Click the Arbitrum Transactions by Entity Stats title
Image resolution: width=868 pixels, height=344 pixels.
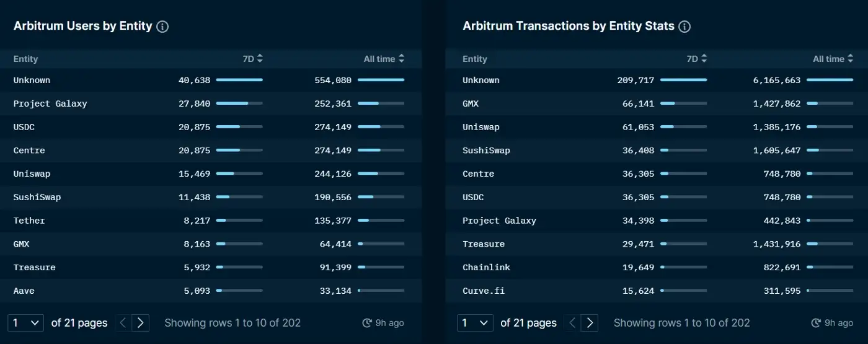click(x=569, y=26)
